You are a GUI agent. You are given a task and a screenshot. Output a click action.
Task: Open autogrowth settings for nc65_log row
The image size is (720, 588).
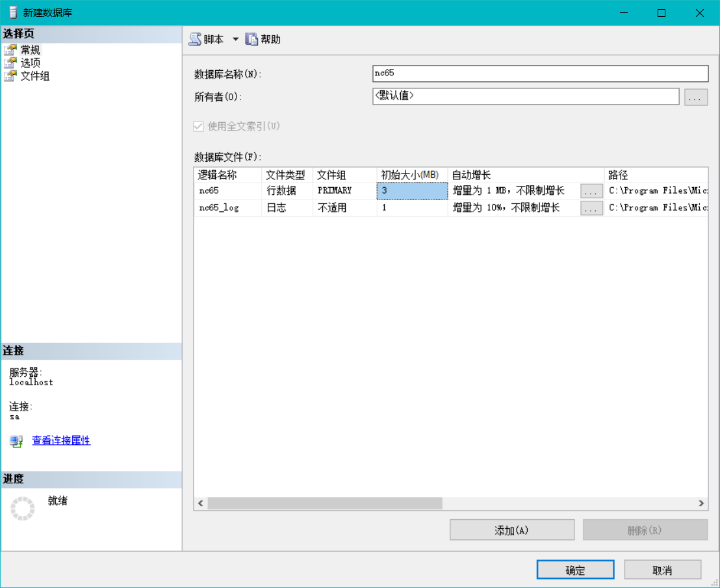point(591,207)
